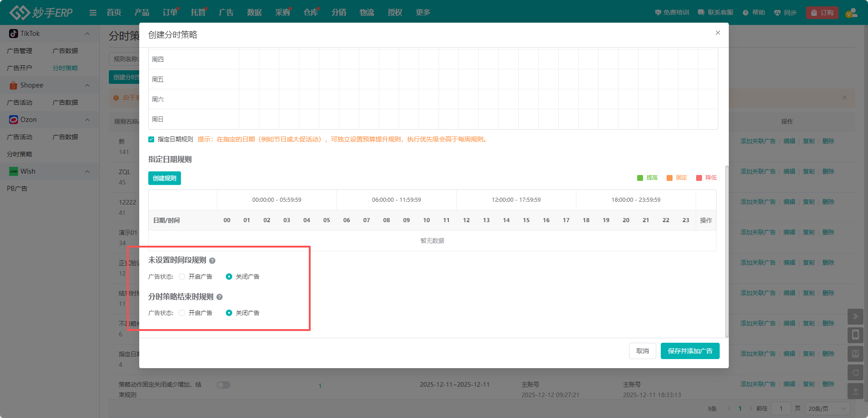Collapse the Shopee sidebar section
The image size is (868, 418).
88,85
